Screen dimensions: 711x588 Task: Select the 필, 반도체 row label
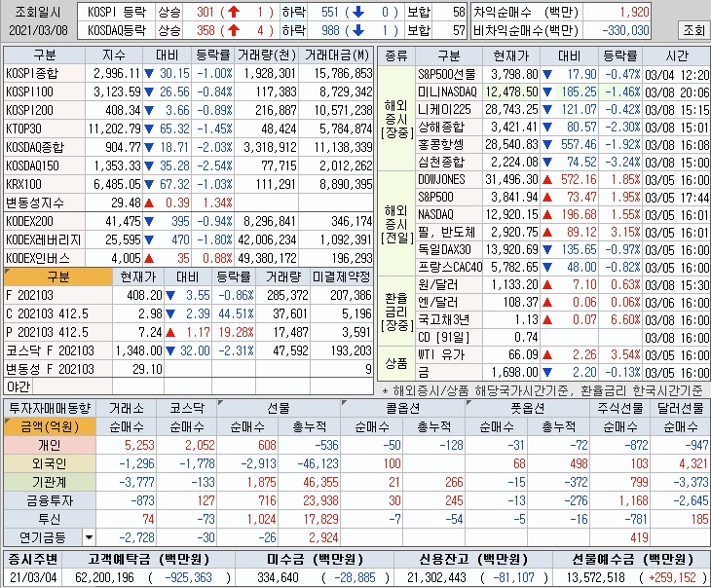tap(447, 232)
